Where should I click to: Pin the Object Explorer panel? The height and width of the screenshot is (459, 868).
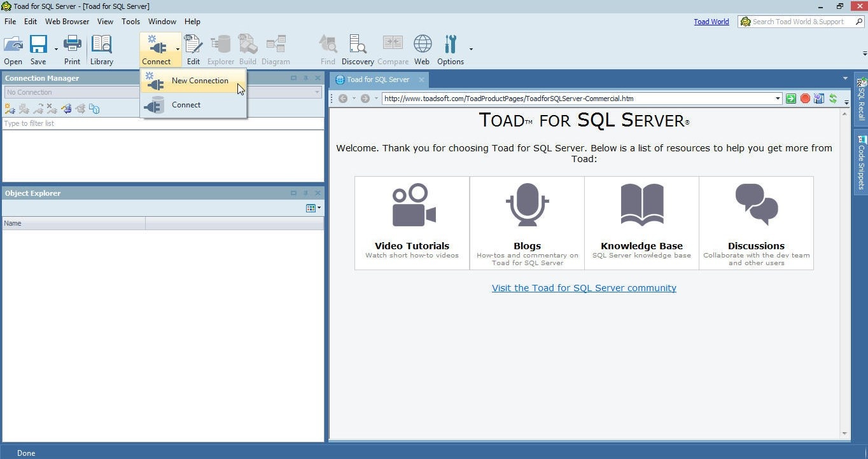(305, 193)
